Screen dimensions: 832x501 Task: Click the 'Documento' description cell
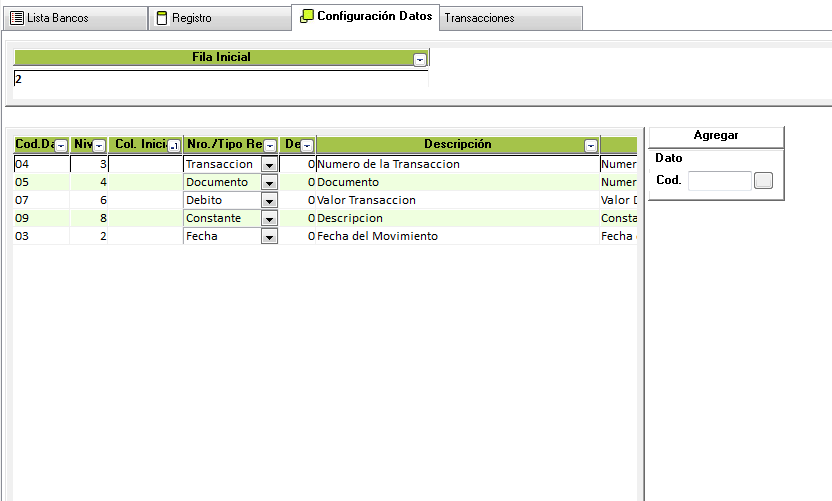457,182
